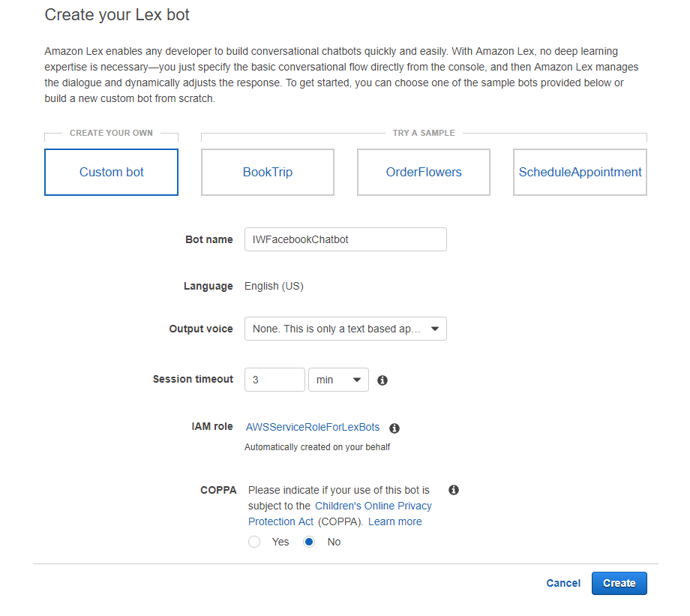Click the COPPA info icon
Image resolution: width=690 pixels, height=616 pixels.
coord(454,490)
